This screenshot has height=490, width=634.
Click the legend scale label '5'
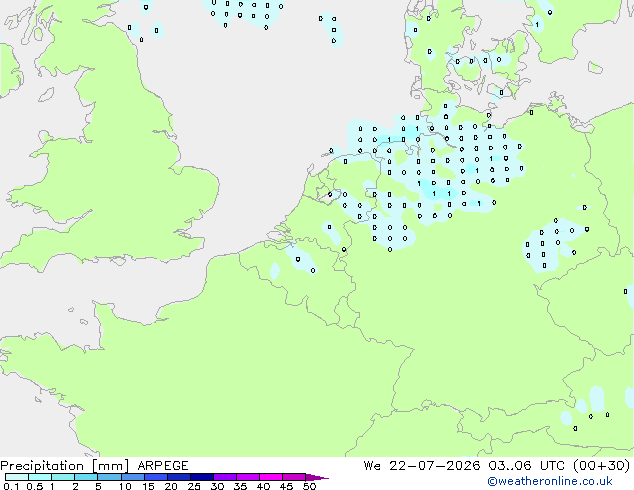(x=98, y=486)
